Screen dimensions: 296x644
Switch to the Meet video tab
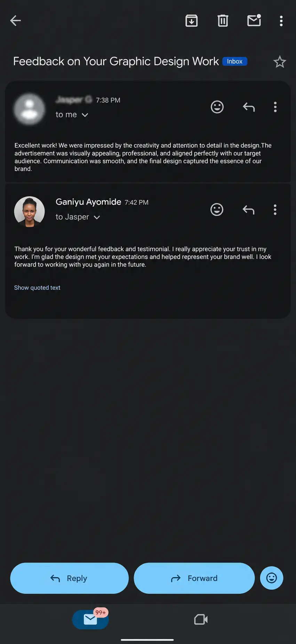pyautogui.click(x=201, y=620)
